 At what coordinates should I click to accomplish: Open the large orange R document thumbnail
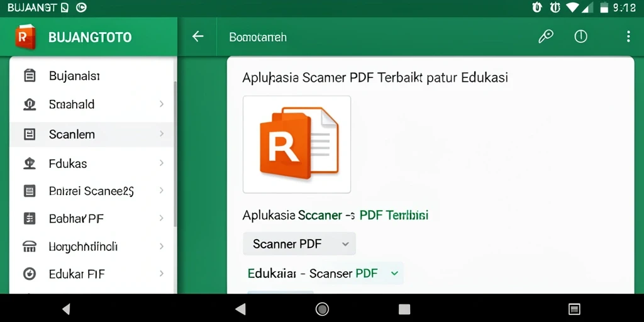[x=297, y=144]
